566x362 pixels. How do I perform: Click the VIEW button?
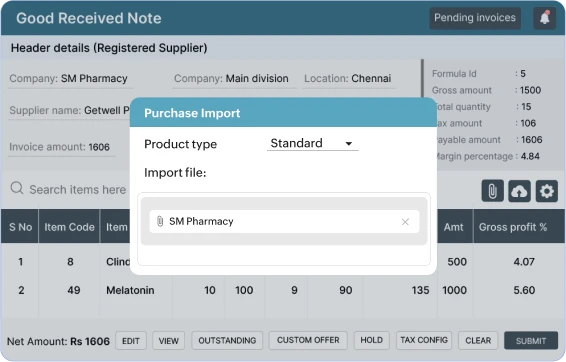(x=169, y=340)
